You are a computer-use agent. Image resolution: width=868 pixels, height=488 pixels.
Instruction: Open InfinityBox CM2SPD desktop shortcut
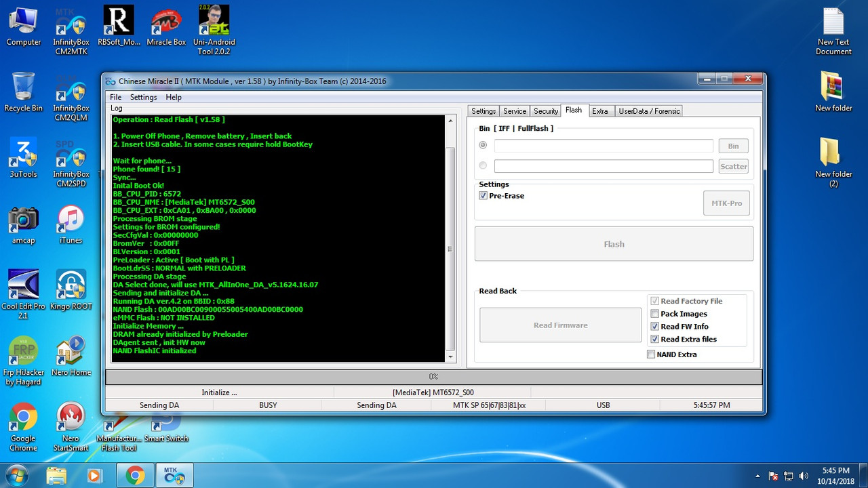click(x=71, y=163)
